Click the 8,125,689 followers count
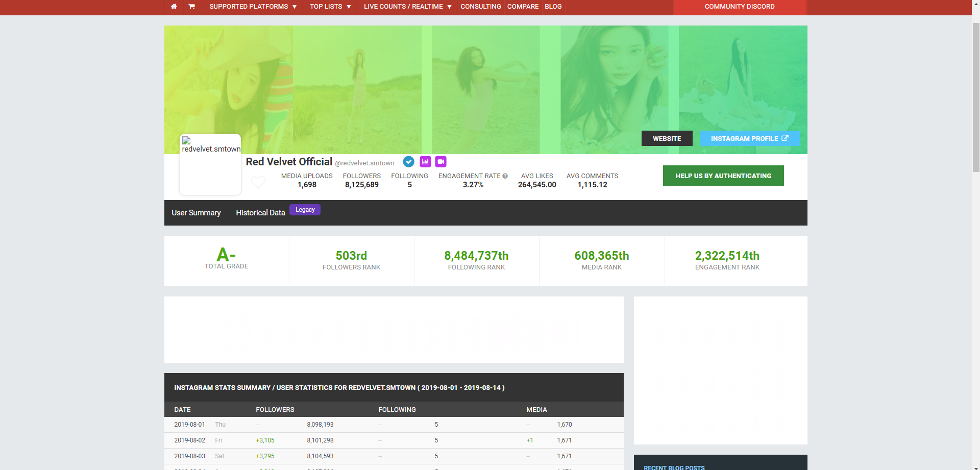Viewport: 980px width, 470px height. [x=362, y=185]
